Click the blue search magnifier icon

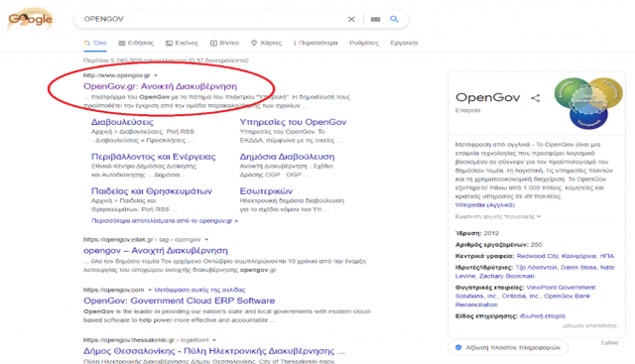click(394, 19)
